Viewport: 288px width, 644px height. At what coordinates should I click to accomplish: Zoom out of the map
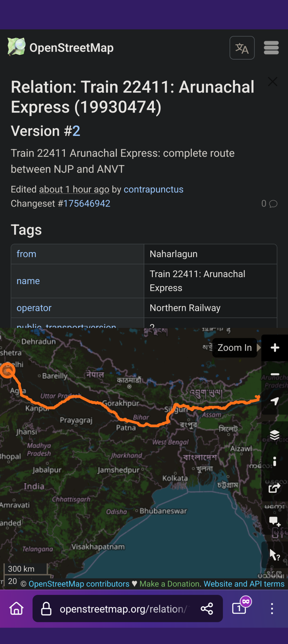click(x=275, y=374)
